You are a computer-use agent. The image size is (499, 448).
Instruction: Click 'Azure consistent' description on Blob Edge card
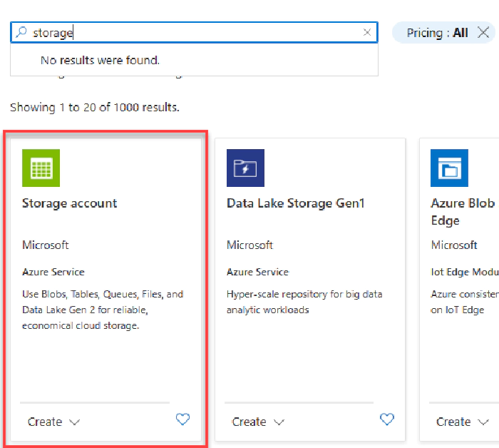click(x=465, y=302)
